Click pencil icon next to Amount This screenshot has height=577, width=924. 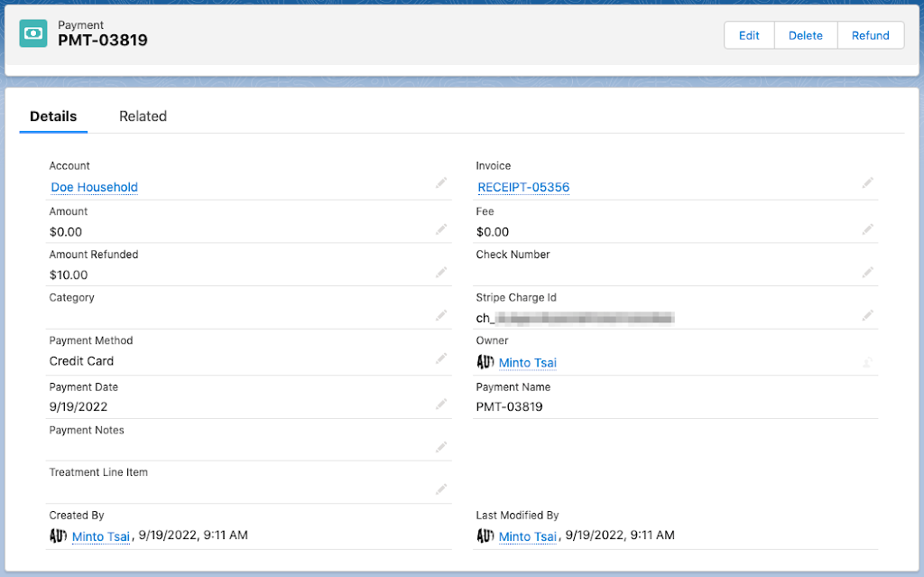(x=441, y=230)
